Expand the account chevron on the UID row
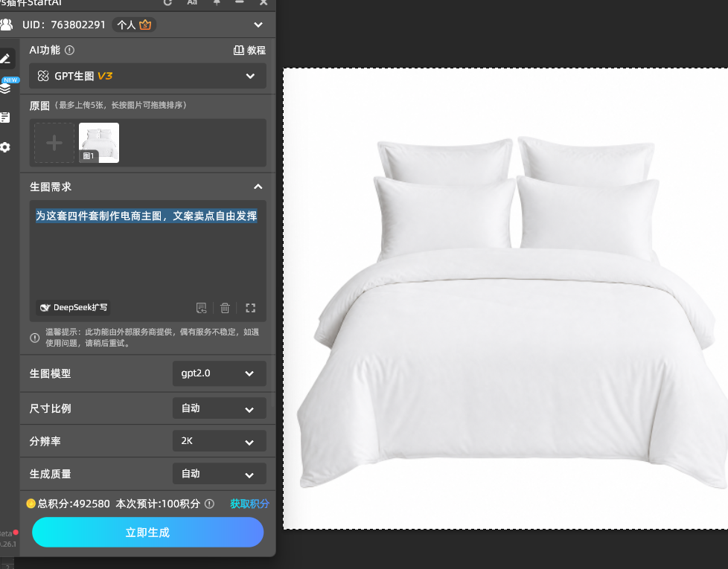 coord(258,25)
